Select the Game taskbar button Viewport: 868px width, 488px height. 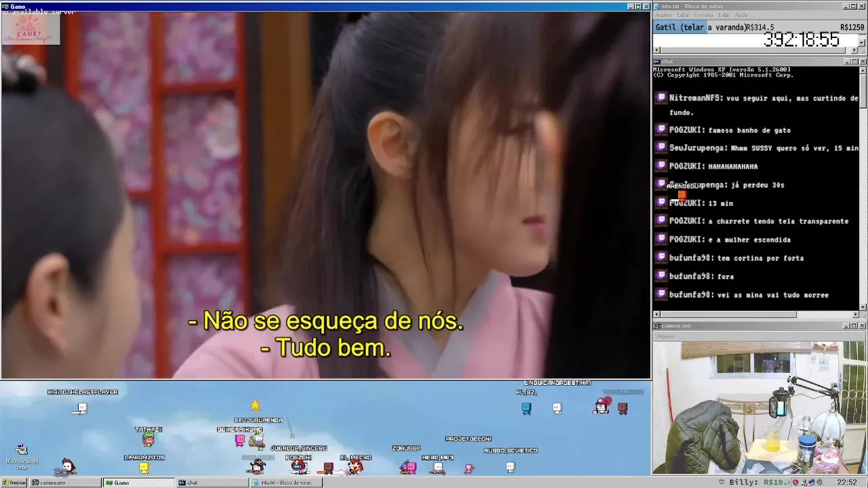[139, 483]
